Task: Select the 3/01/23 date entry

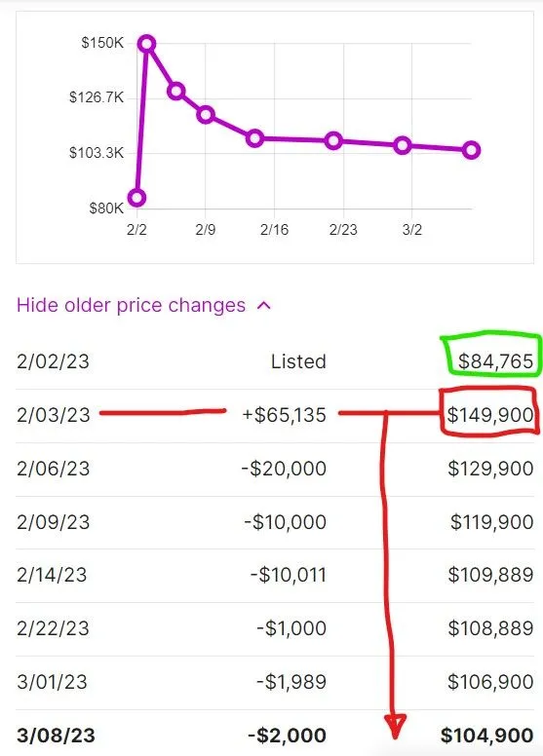Action: 52,682
